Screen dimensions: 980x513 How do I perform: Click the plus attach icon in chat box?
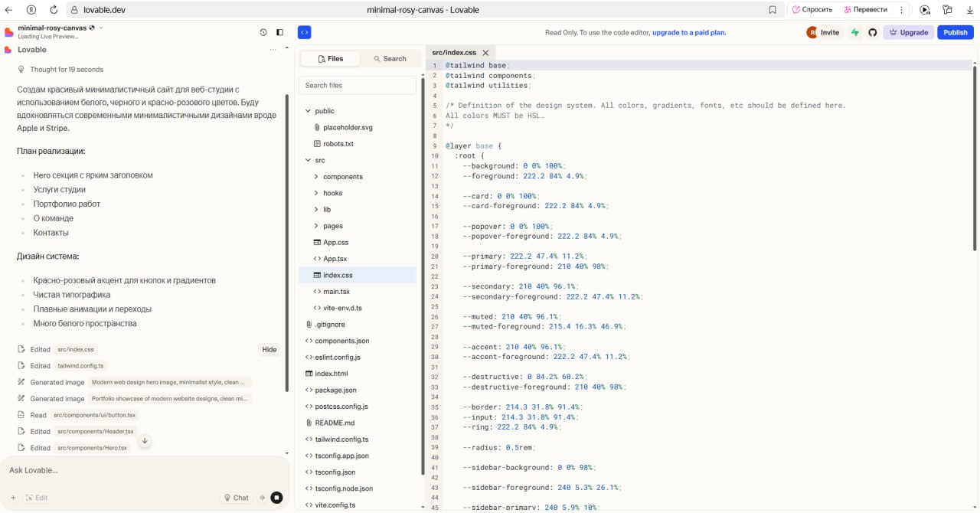[x=13, y=498]
